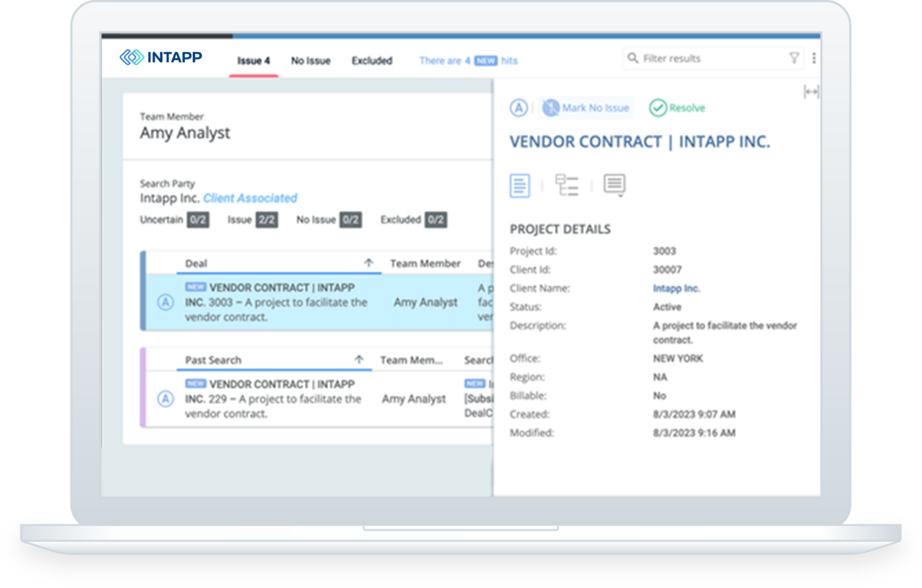Click the Filter results search field
Image resolution: width=922 pixels, height=588 pixels.
[708, 58]
